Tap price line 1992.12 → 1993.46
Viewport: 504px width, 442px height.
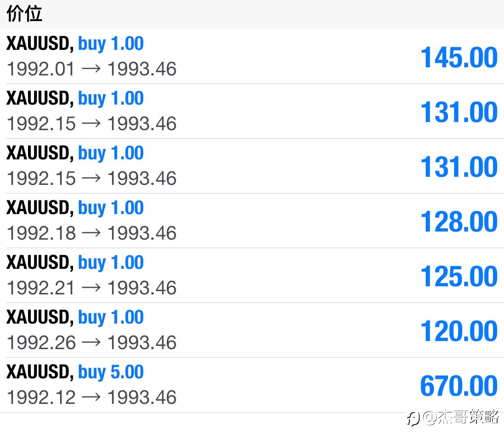(x=92, y=397)
